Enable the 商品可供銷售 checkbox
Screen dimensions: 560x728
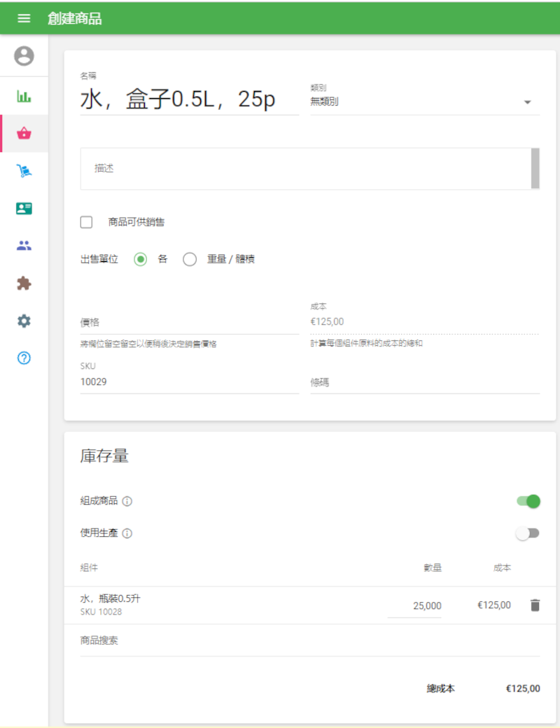point(86,222)
